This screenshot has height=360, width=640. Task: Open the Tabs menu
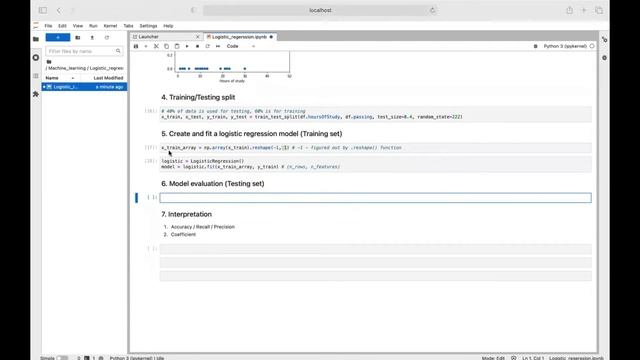coord(128,26)
